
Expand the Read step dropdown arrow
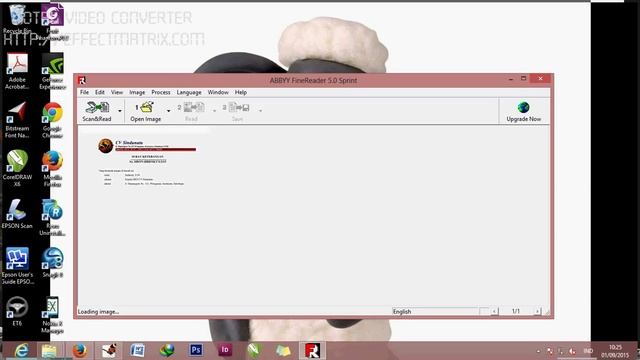[214, 111]
